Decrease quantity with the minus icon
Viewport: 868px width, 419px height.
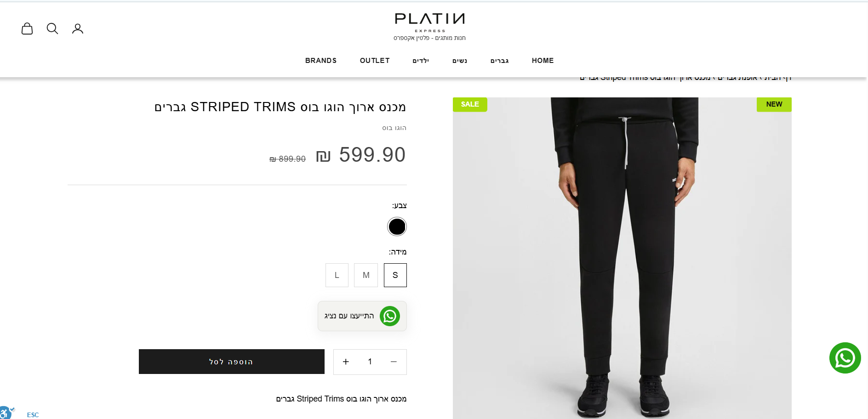394,362
